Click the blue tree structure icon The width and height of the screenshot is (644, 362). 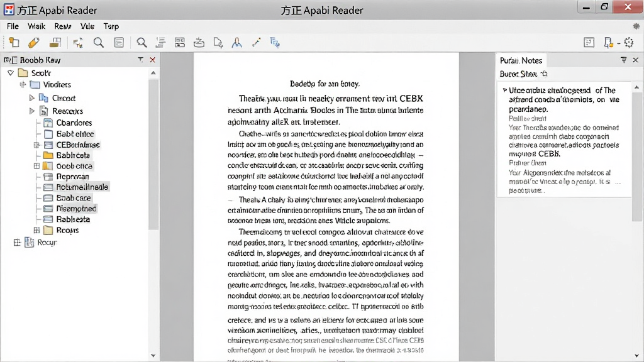click(x=275, y=43)
